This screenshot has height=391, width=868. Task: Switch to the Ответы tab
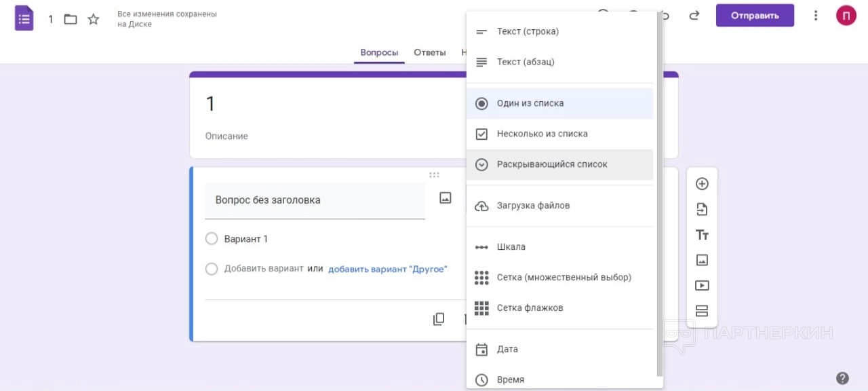tap(430, 52)
